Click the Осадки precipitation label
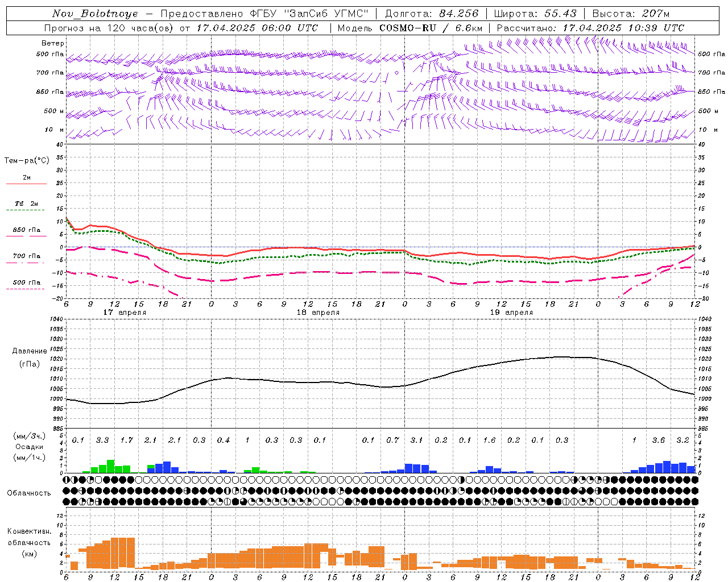 [29, 447]
